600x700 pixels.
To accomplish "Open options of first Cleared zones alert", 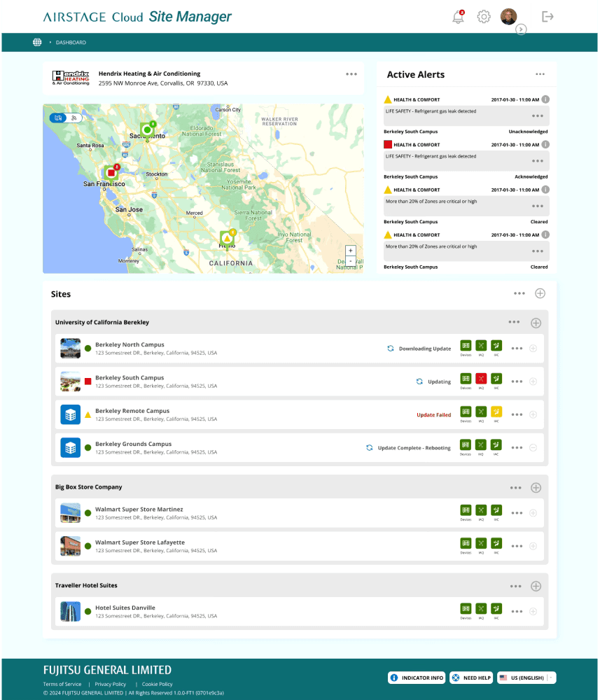I will 538,206.
